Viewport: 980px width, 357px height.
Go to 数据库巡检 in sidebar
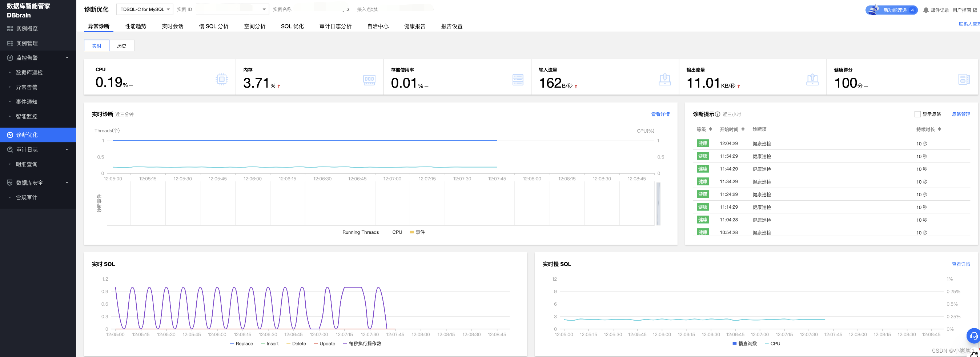click(x=29, y=72)
